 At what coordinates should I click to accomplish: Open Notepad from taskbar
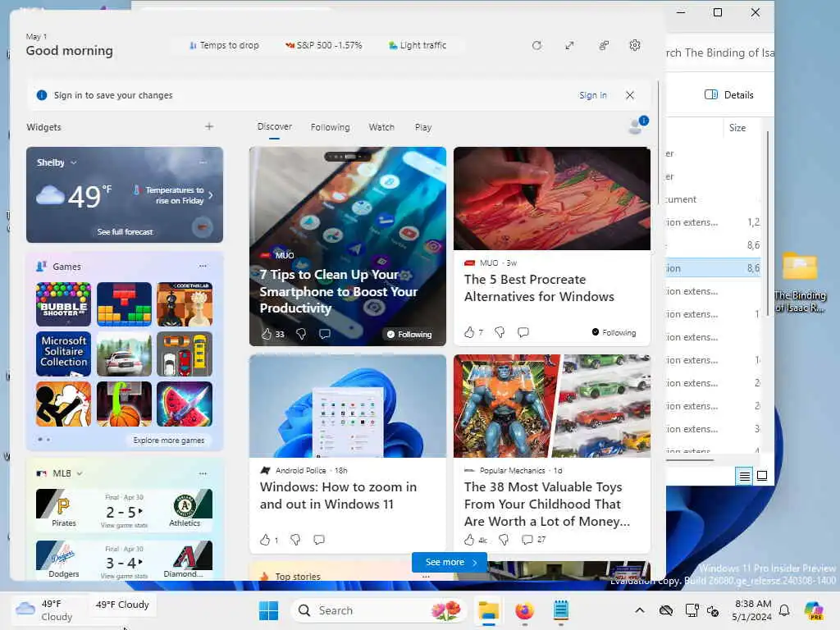tap(561, 610)
